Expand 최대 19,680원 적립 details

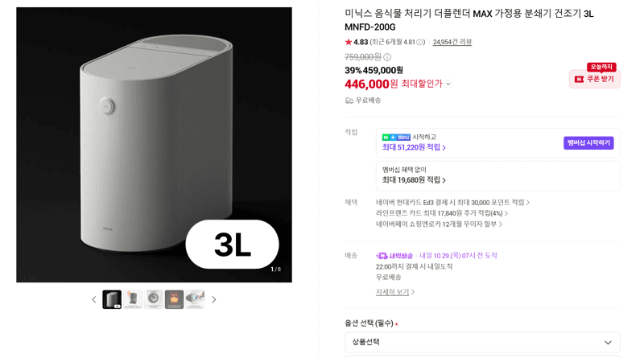click(414, 180)
